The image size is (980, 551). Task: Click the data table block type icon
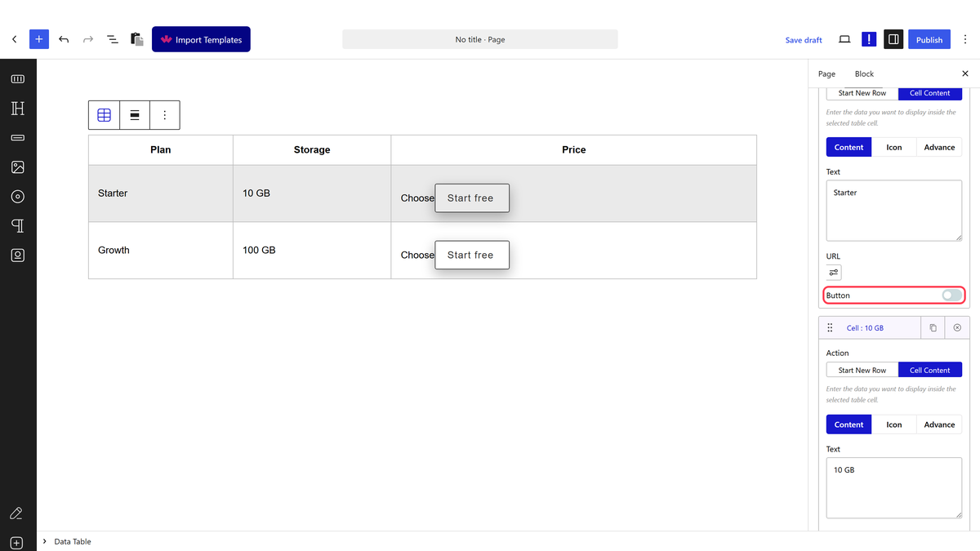104,115
